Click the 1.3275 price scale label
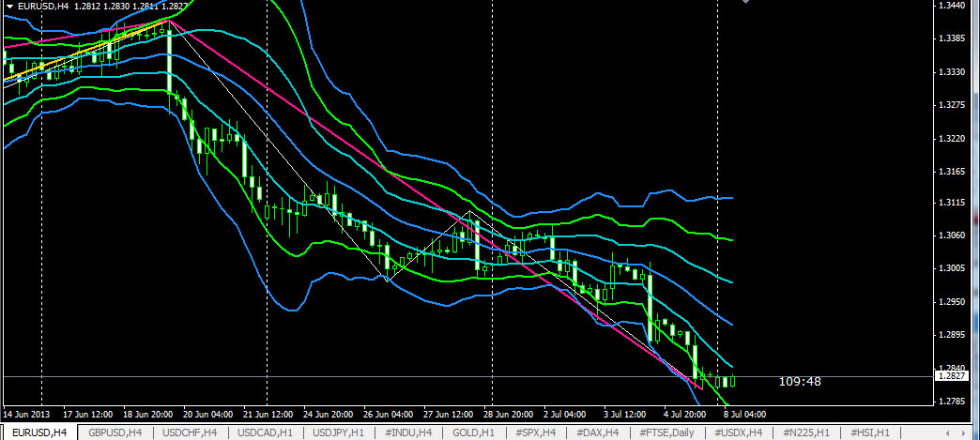Screen dimensions: 980x440 click(x=952, y=105)
